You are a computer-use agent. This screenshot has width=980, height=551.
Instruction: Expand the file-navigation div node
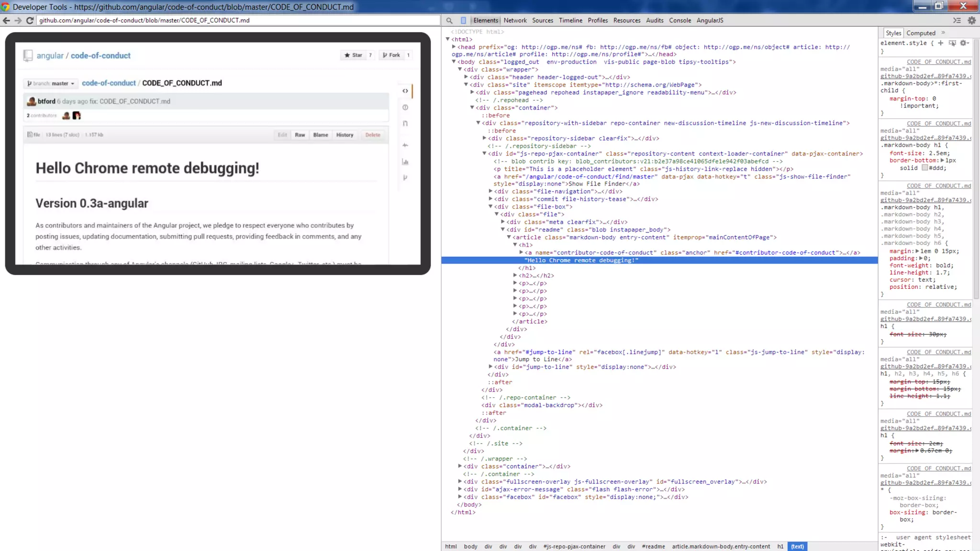(490, 191)
